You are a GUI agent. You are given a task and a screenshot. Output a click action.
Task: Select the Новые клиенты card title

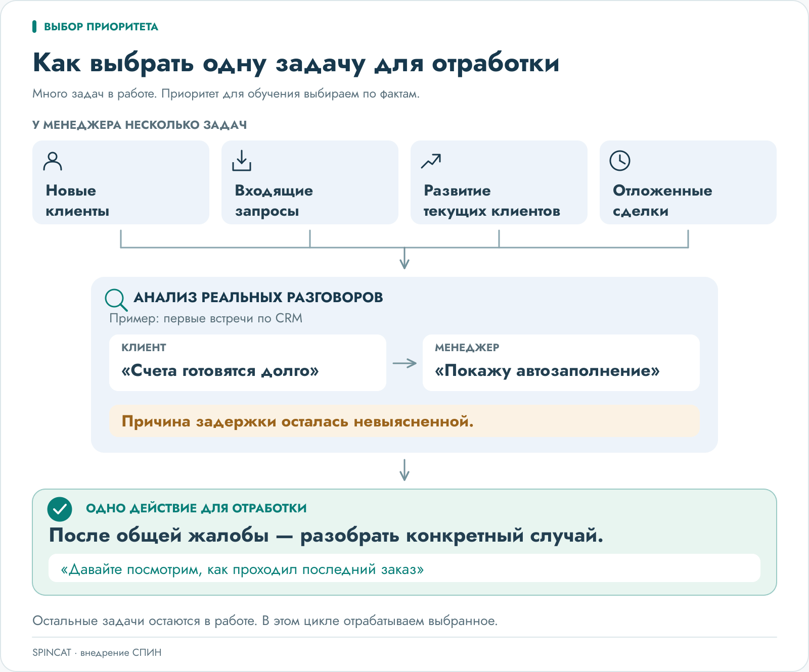click(x=77, y=201)
